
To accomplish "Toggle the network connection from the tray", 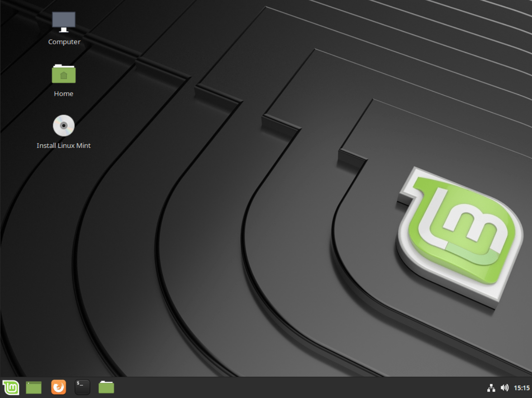I will tap(491, 388).
